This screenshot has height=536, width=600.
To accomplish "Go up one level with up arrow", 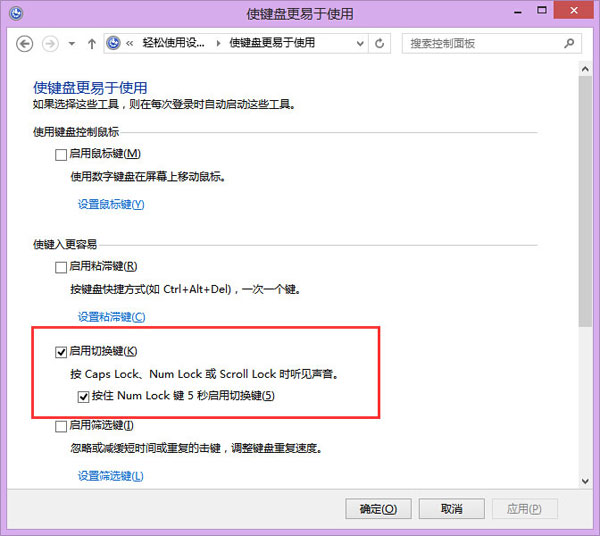I will 92,44.
